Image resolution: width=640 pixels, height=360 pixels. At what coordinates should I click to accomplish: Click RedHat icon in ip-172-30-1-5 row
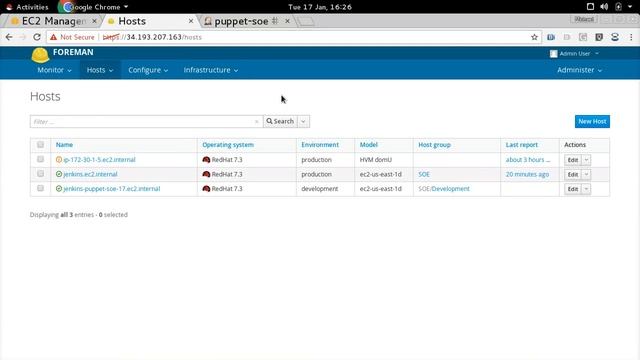206,160
